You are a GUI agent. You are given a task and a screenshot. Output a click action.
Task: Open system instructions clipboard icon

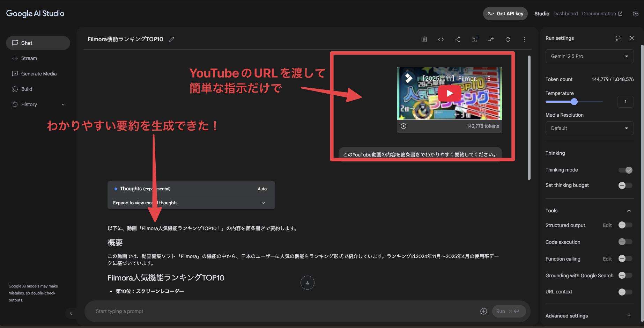424,39
